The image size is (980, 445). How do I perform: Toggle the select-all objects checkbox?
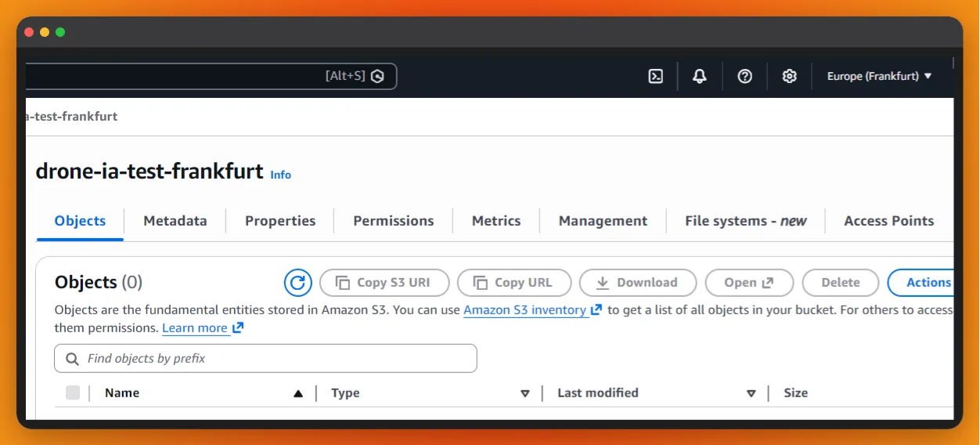coord(73,393)
